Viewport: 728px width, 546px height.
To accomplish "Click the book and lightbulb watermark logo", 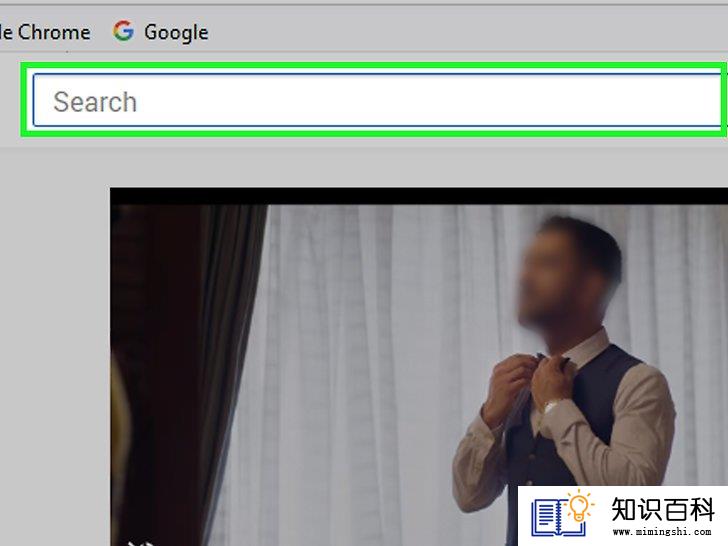I will [x=562, y=513].
